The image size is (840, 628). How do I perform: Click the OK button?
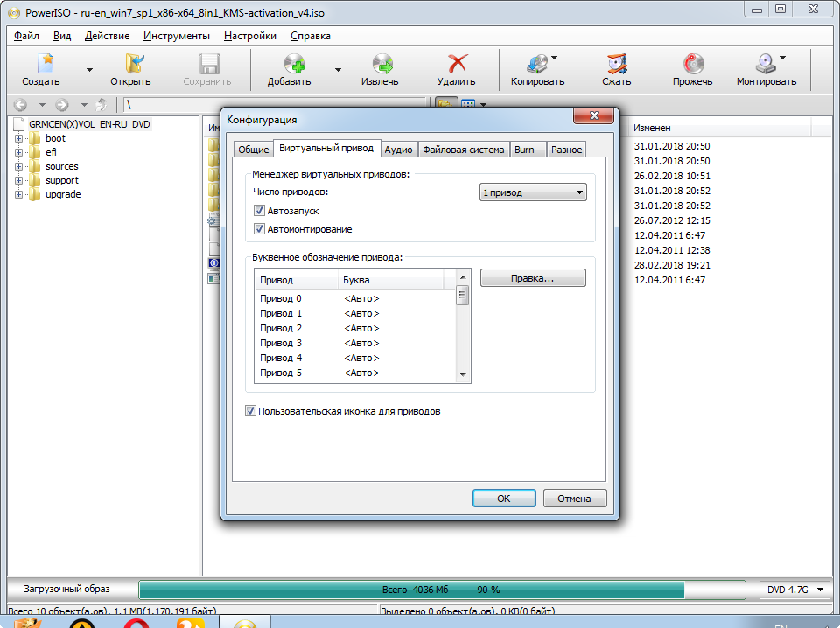[504, 499]
